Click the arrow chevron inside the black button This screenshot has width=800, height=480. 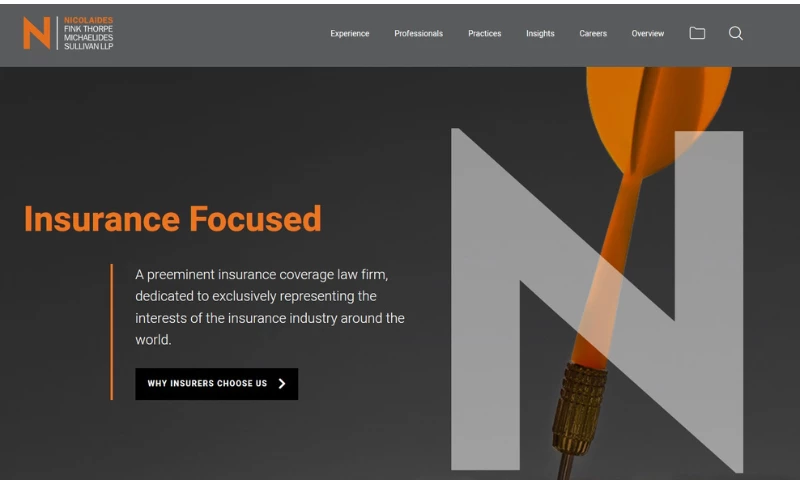(282, 384)
